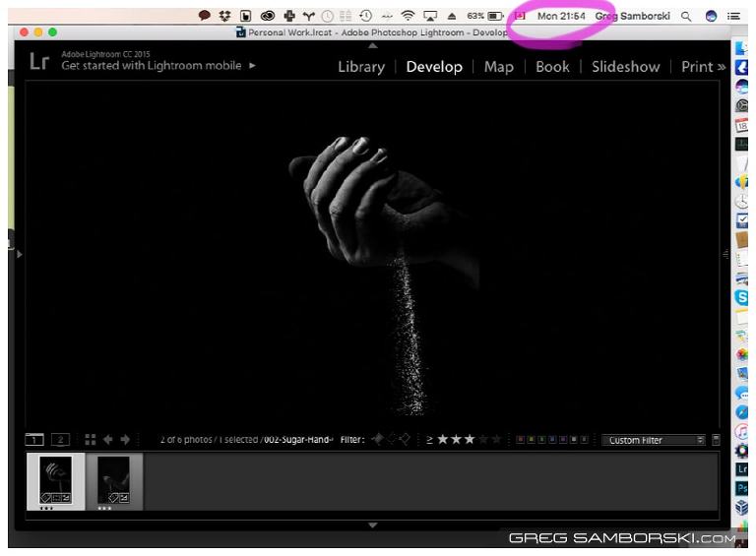Select the second filmstrip thumbnail

coord(113,481)
